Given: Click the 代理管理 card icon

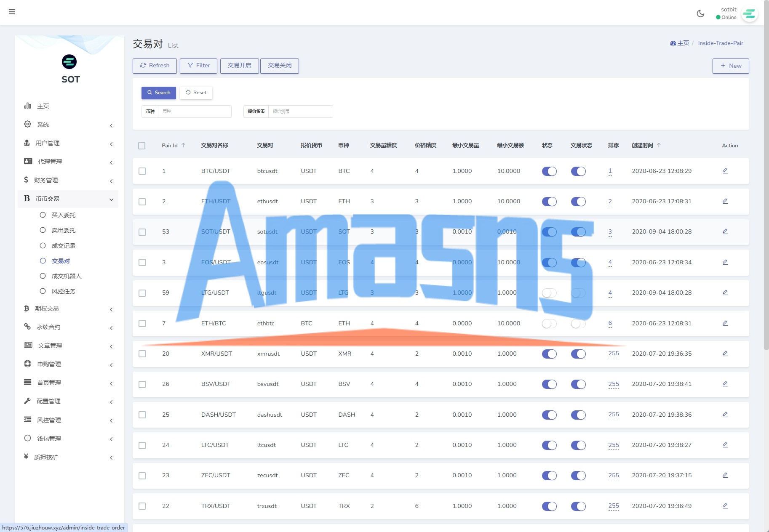Looking at the screenshot, I should coord(28,161).
